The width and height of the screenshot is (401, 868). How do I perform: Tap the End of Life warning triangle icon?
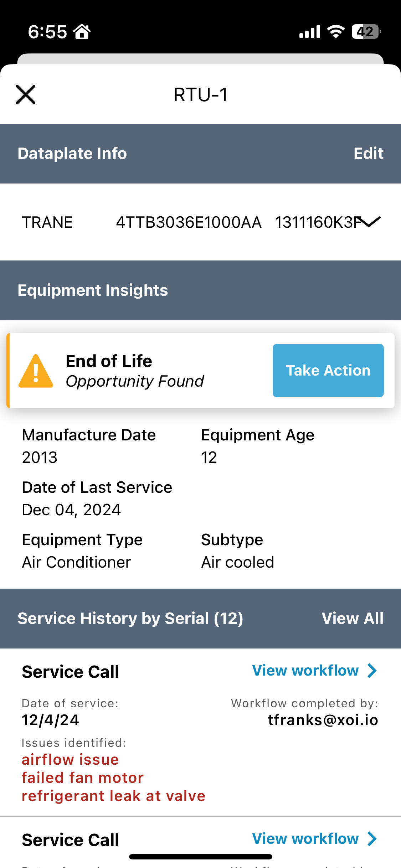tap(36, 371)
